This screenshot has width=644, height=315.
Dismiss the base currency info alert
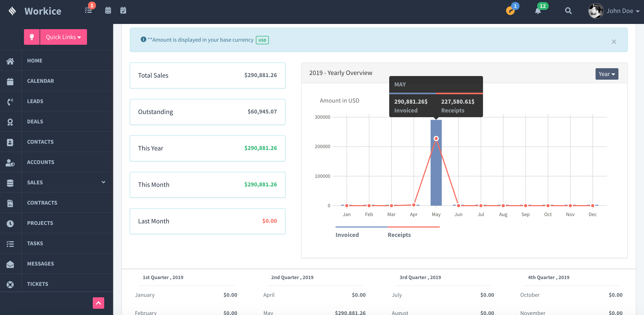(614, 42)
